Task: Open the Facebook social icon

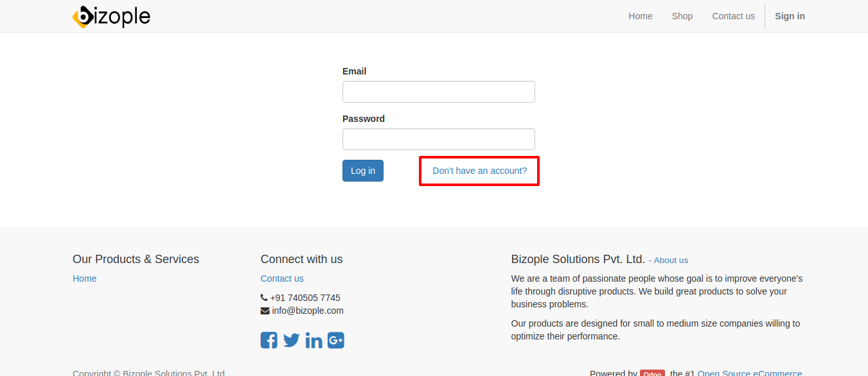Action: [269, 340]
